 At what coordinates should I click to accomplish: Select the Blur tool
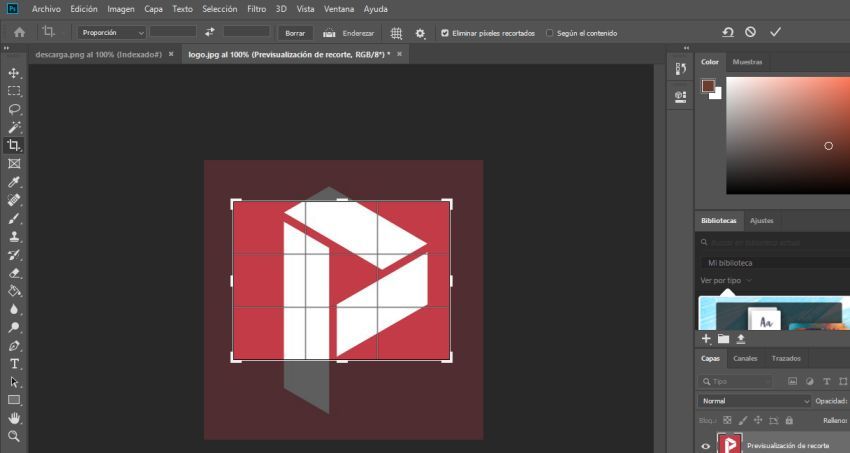click(x=14, y=309)
